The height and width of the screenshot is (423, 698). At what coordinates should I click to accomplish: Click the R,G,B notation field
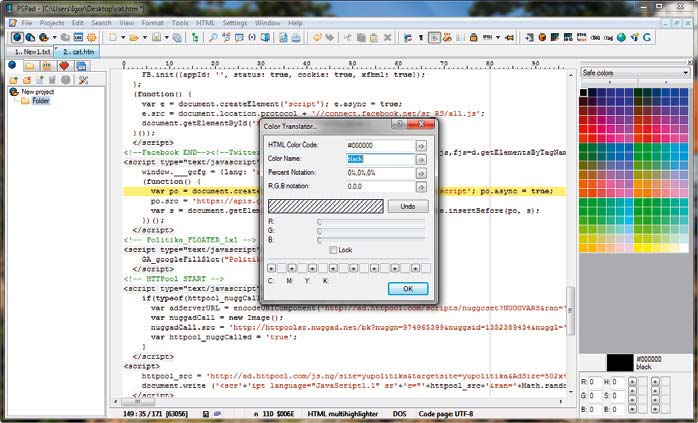[x=380, y=187]
